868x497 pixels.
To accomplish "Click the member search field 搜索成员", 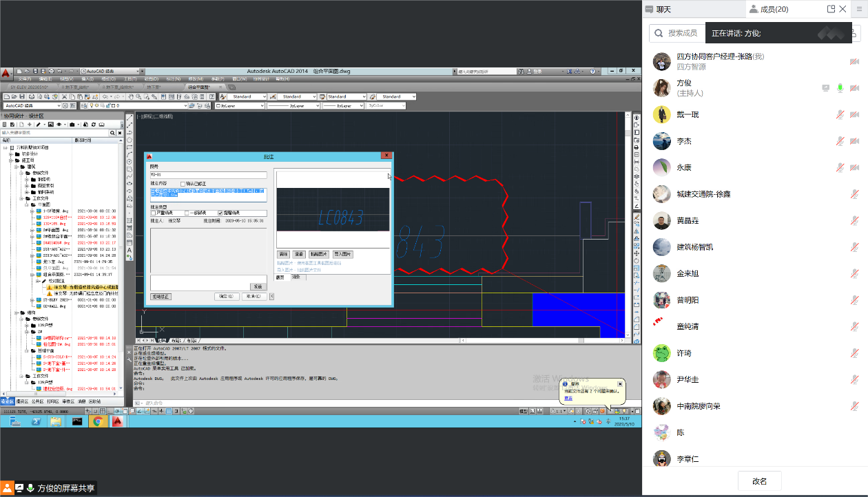I will [x=677, y=33].
